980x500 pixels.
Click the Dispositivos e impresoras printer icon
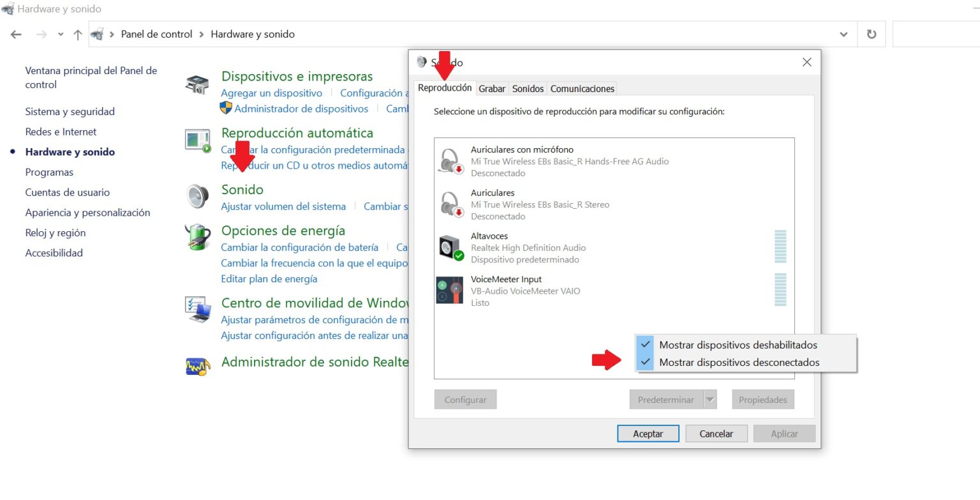tap(197, 84)
